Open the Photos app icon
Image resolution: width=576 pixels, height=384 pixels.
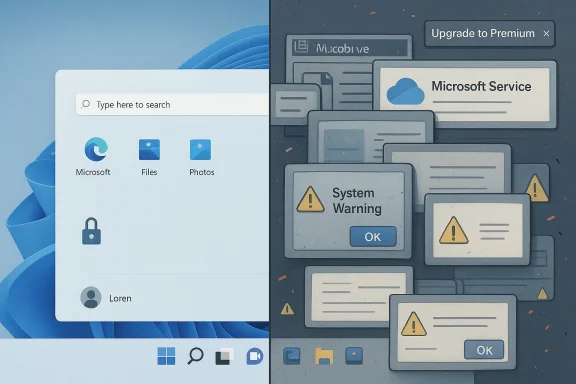tap(200, 150)
